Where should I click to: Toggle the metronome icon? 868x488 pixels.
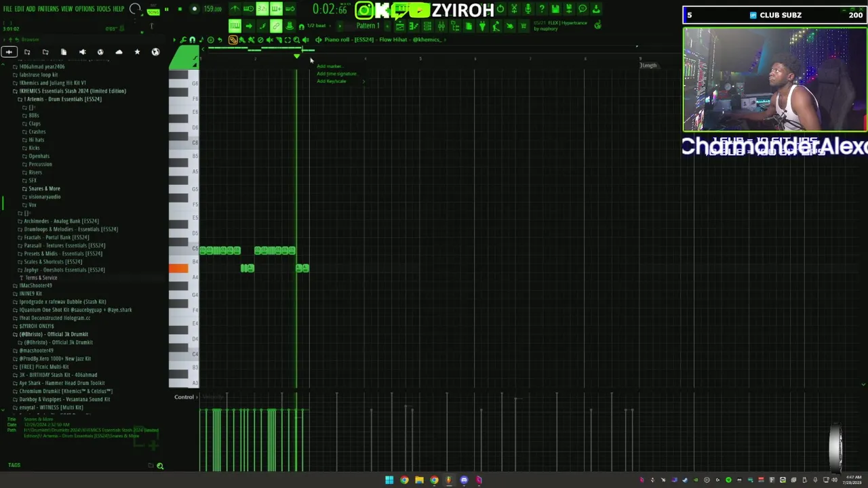pyautogui.click(x=235, y=9)
